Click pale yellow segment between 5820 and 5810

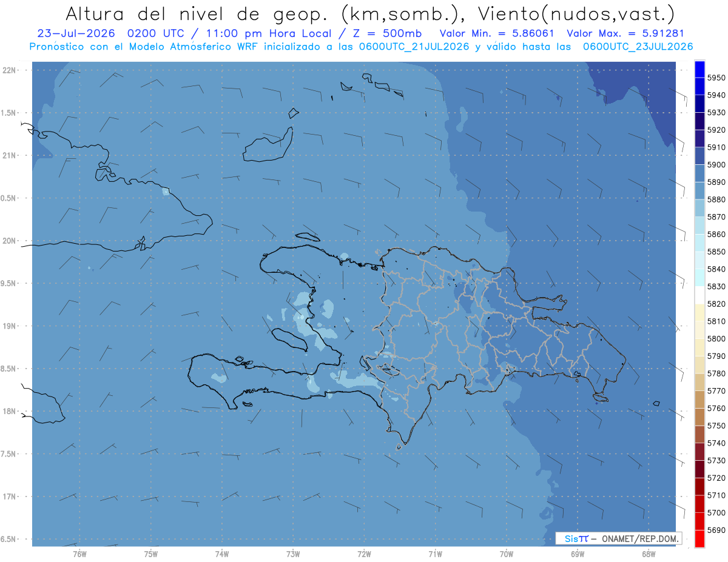699,312
